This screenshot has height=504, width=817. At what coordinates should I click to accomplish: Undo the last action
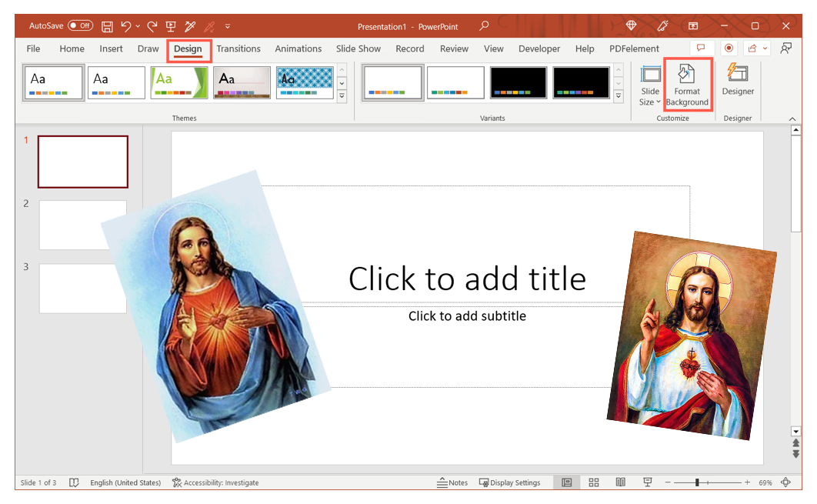pos(125,26)
